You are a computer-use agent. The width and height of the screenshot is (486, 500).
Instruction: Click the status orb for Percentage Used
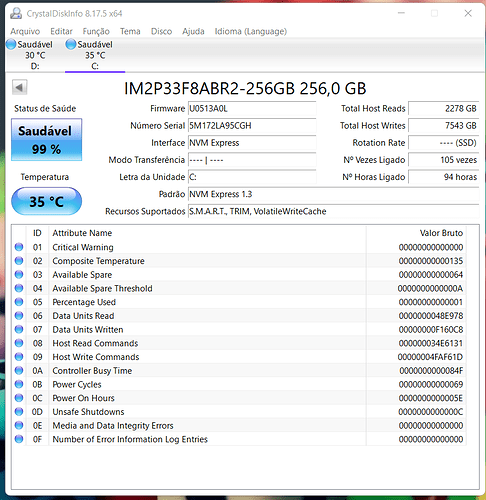(19, 302)
